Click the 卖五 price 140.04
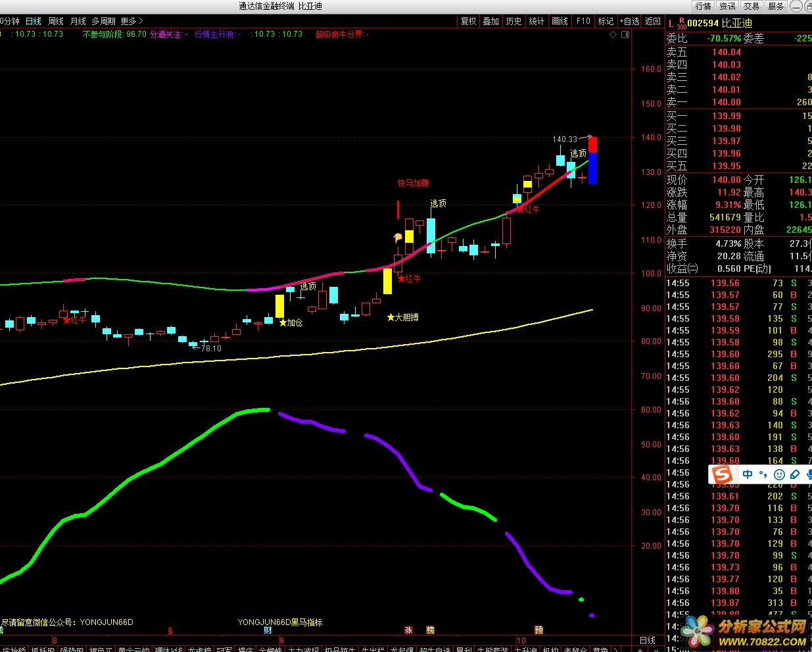 726,52
